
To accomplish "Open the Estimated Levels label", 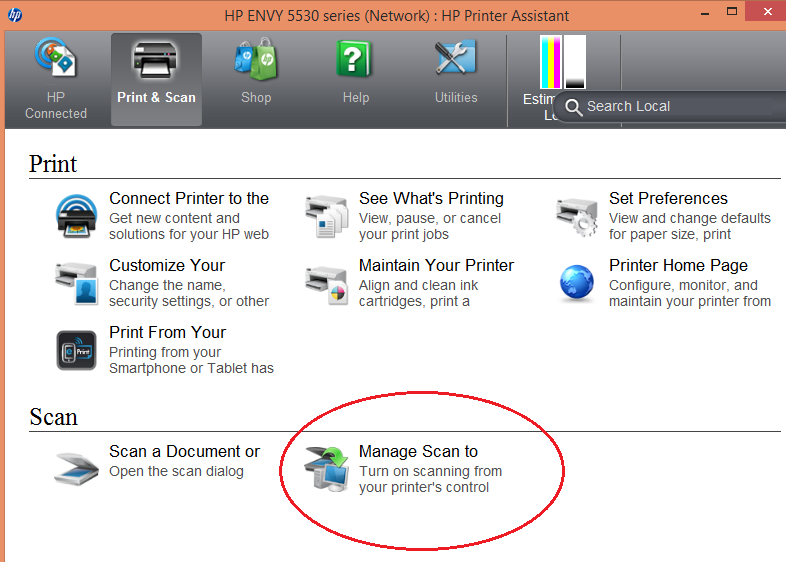I will point(538,106).
